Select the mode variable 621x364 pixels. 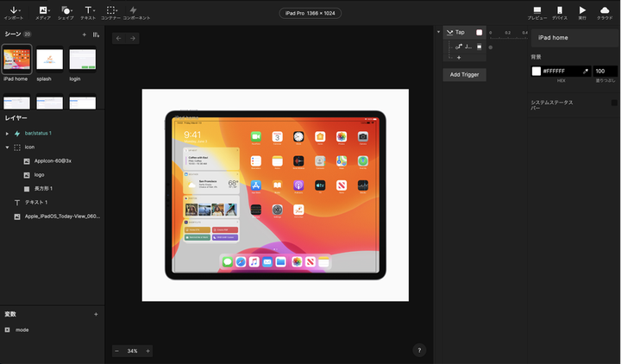coord(53,330)
